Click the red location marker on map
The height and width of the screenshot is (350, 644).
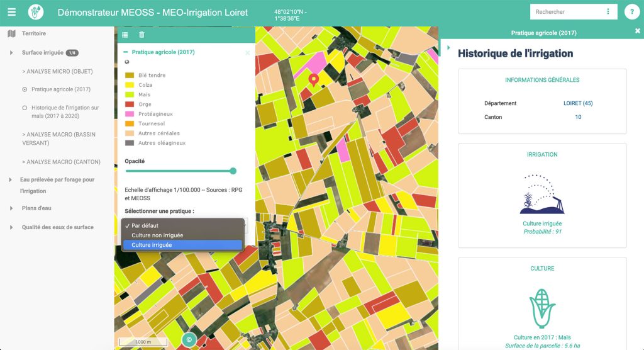coord(313,80)
